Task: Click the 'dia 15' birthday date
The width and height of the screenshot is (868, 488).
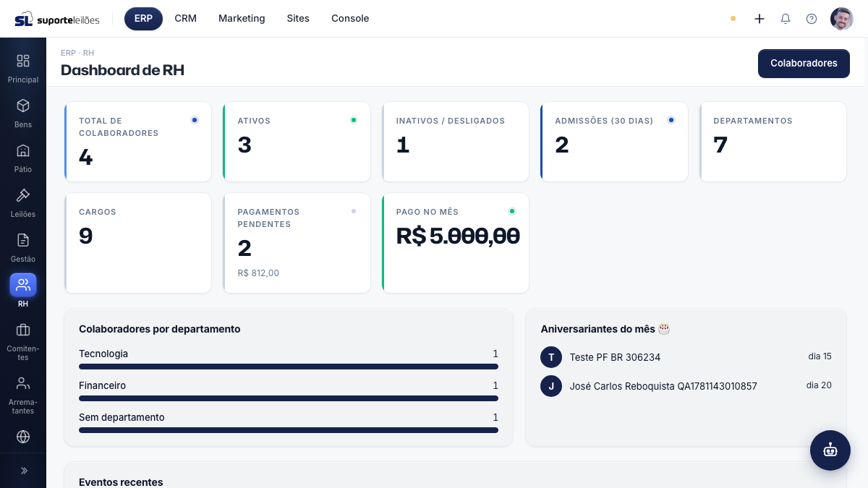Action: [820, 356]
